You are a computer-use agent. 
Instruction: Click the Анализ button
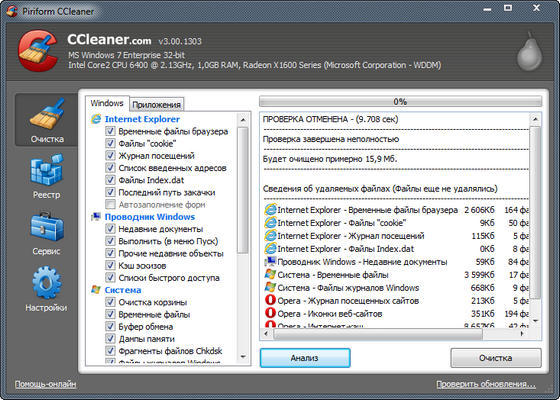(305, 358)
